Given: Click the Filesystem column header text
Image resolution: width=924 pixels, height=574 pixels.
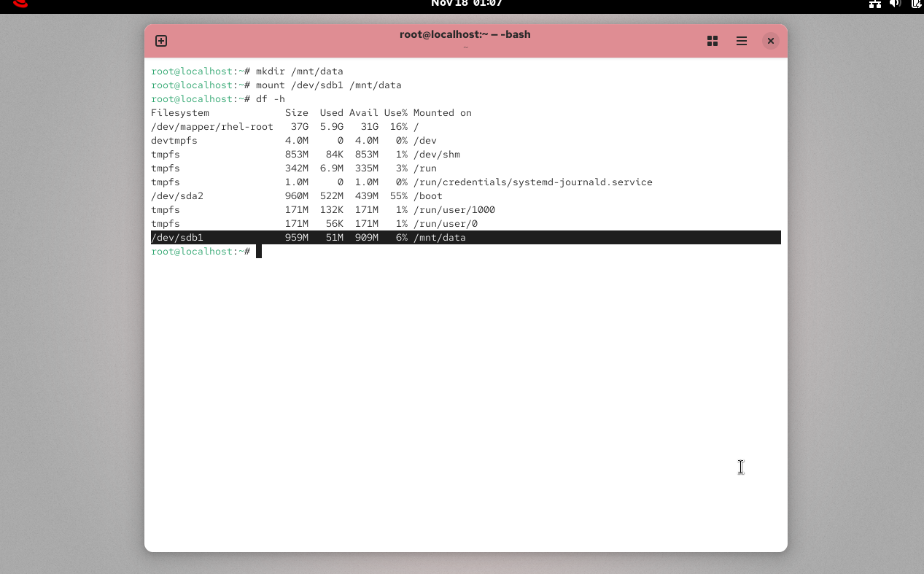Looking at the screenshot, I should tap(179, 113).
